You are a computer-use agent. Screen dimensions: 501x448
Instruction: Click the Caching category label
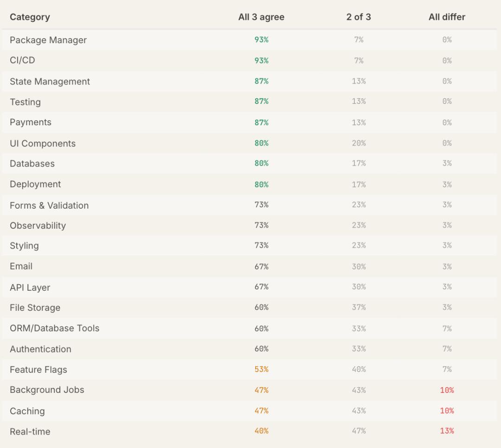coord(27,411)
